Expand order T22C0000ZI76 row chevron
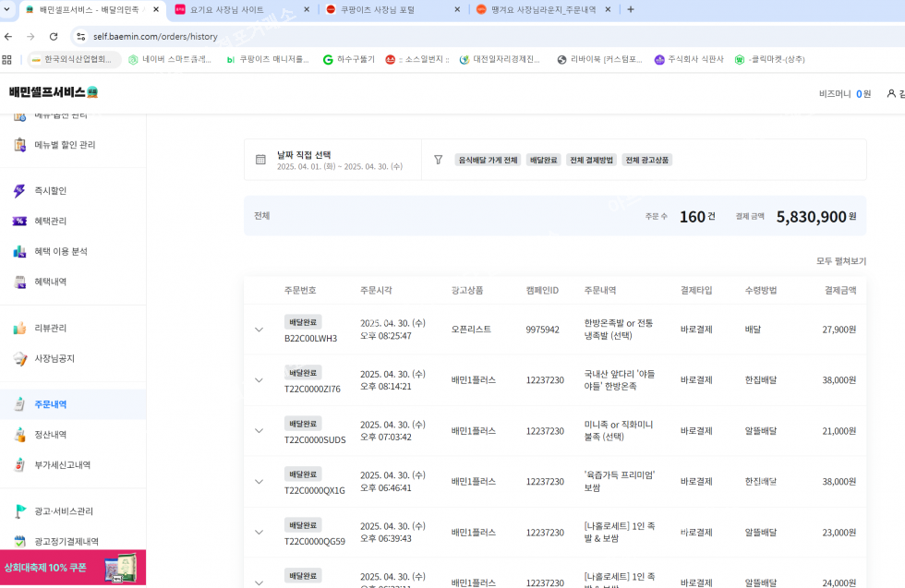Viewport: 905px width, 588px height. tap(259, 380)
